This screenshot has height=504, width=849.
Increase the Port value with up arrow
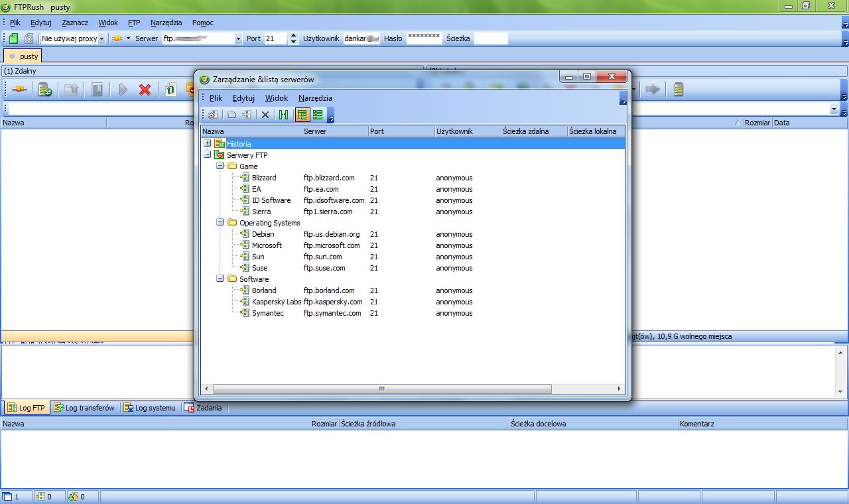(x=294, y=36)
